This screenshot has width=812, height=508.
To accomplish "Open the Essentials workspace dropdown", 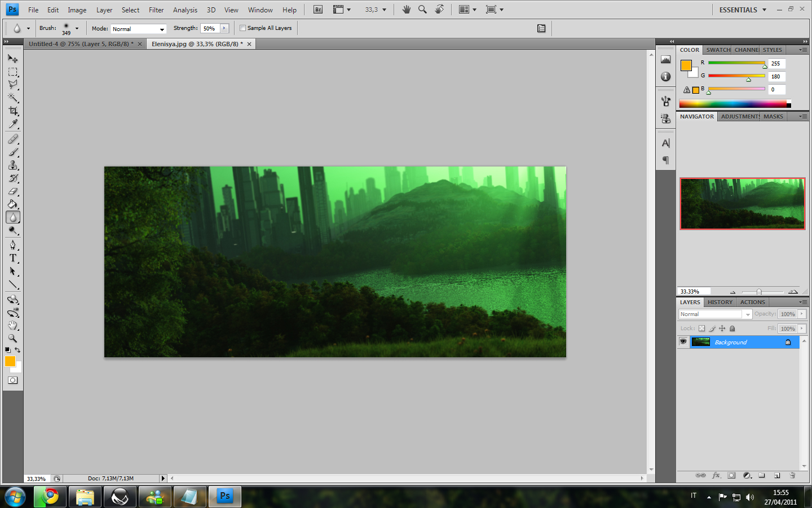I will pyautogui.click(x=743, y=10).
